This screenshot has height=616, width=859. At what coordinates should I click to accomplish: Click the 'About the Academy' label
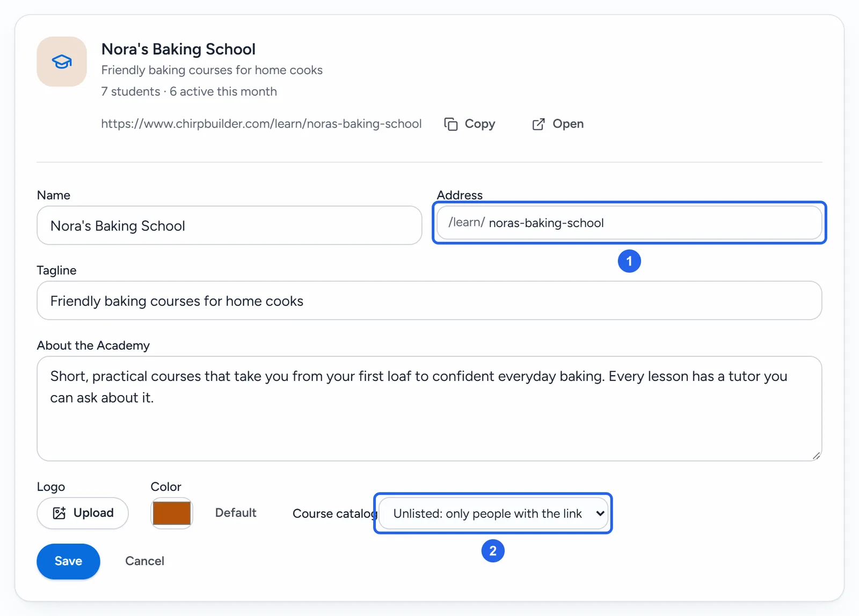(x=93, y=346)
